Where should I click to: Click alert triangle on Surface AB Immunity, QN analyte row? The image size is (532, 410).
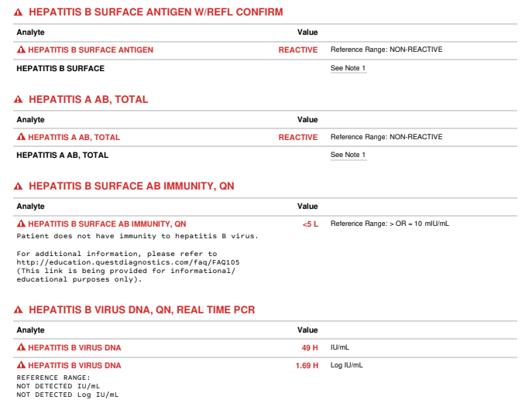coord(21,224)
